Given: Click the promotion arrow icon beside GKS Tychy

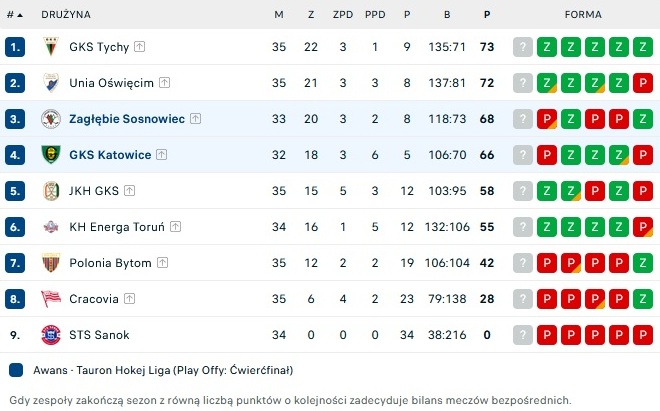Looking at the screenshot, I should [x=139, y=46].
